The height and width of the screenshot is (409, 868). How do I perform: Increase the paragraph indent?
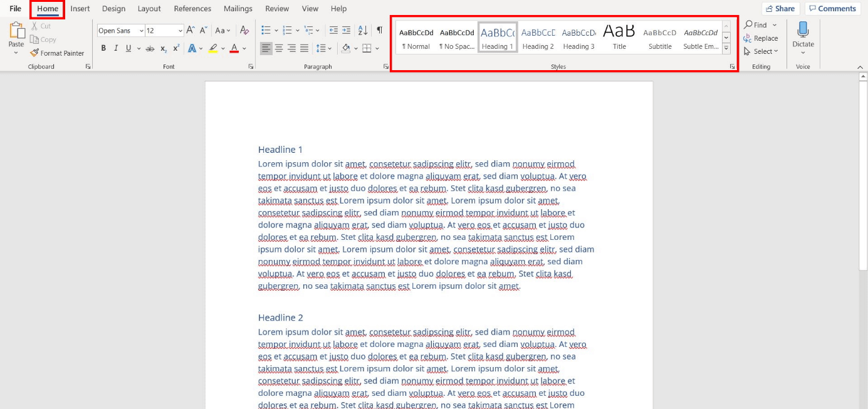tap(347, 30)
